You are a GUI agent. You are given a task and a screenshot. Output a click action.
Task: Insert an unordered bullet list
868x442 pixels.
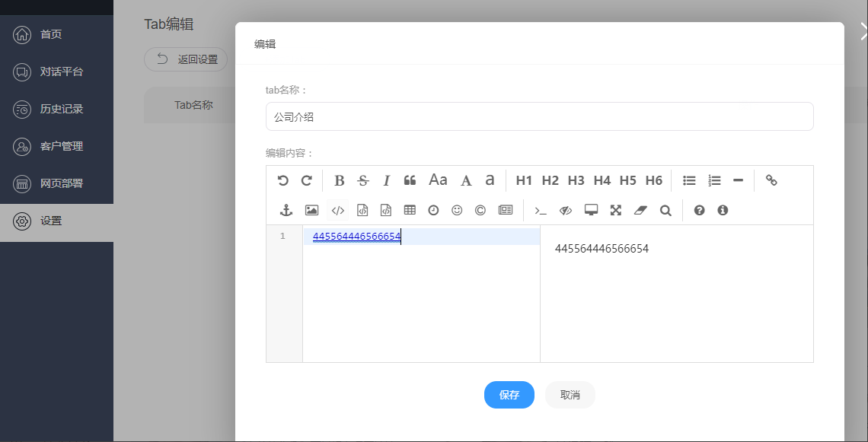tap(689, 180)
